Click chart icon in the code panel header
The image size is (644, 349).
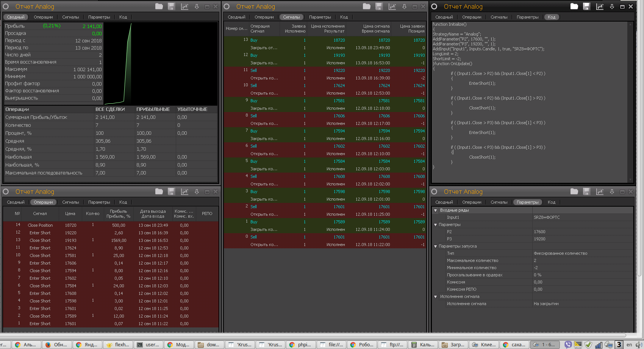[600, 6]
